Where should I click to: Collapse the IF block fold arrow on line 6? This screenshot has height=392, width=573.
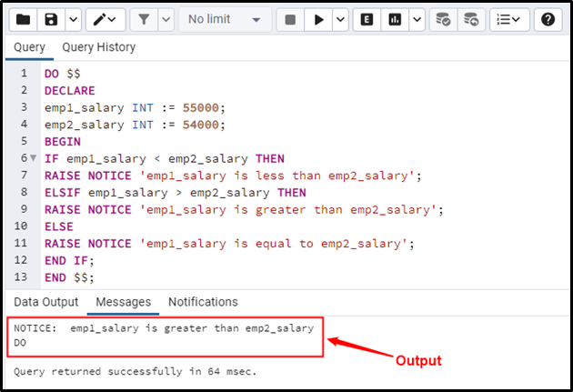click(34, 158)
